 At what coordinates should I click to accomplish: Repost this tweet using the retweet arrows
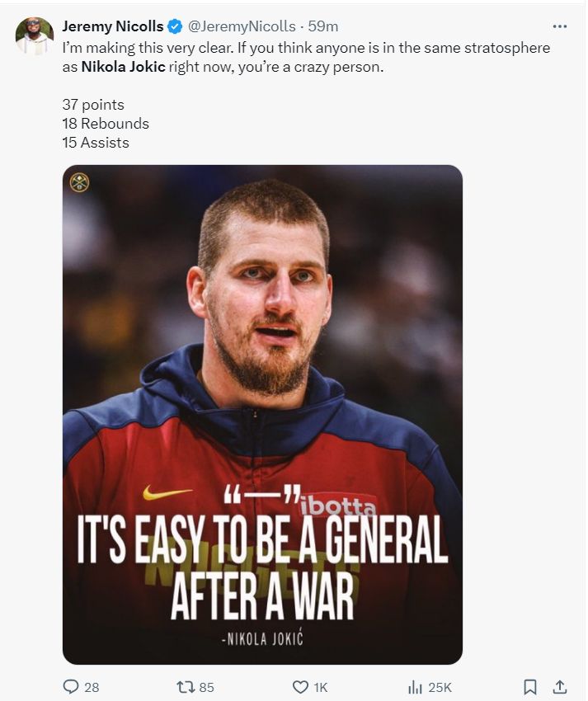click(x=184, y=687)
